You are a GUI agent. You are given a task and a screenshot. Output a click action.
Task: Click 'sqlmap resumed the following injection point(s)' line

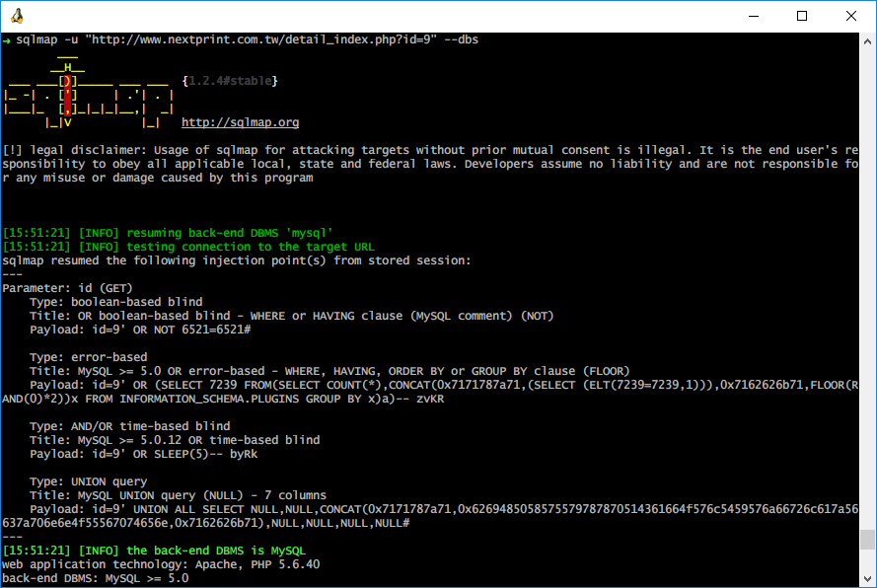coord(237,260)
